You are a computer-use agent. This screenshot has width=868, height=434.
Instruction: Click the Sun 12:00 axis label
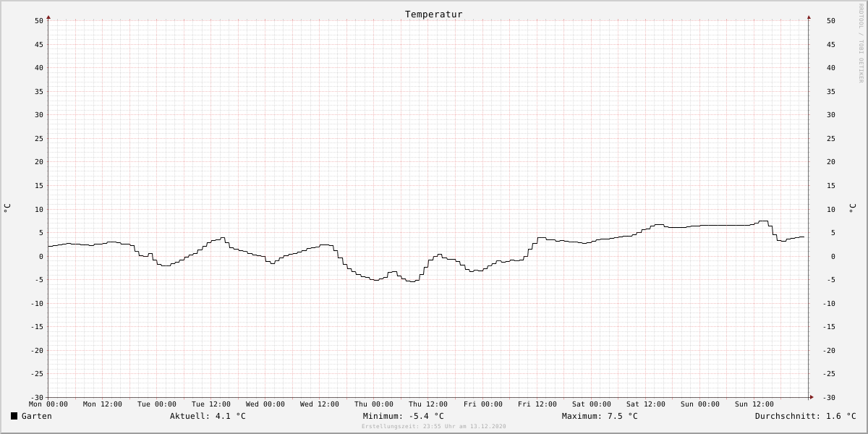(754, 404)
